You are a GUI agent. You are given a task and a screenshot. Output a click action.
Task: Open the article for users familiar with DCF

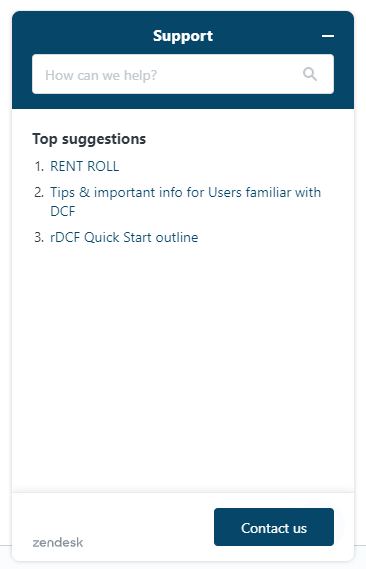(185, 201)
